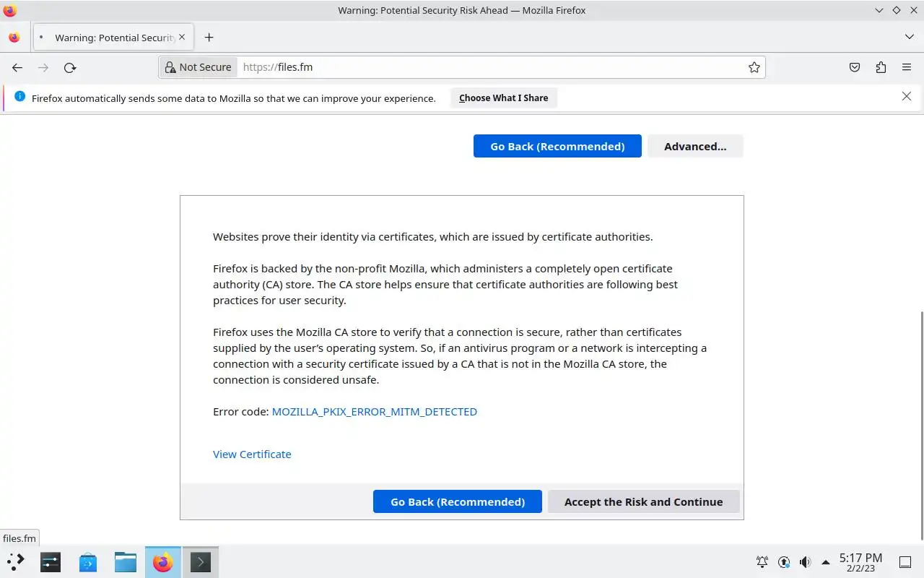Open the Konsole terminal taskbar icon
The image size is (924, 578).
pyautogui.click(x=201, y=561)
